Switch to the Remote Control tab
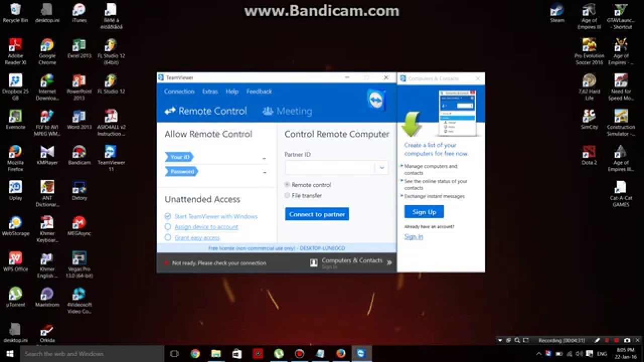 click(x=206, y=111)
